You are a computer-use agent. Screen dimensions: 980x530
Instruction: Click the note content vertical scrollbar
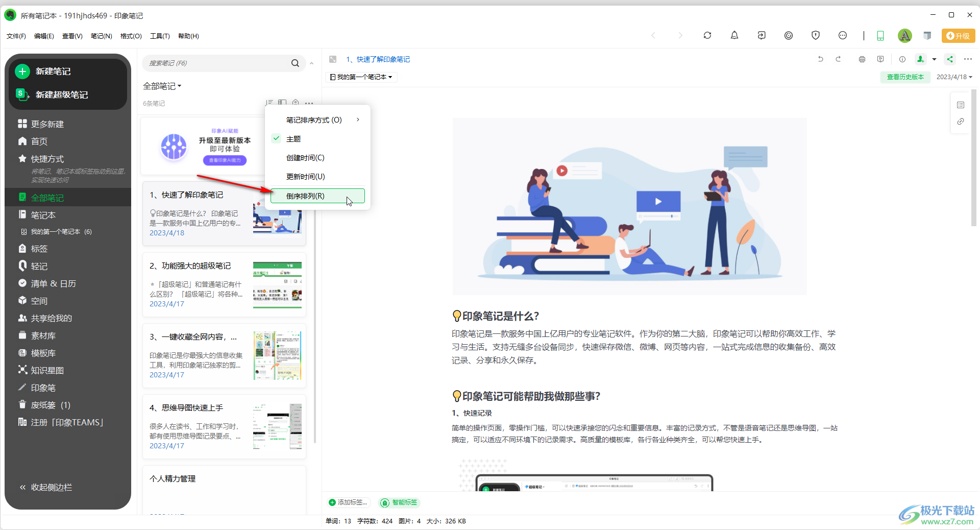(974, 158)
